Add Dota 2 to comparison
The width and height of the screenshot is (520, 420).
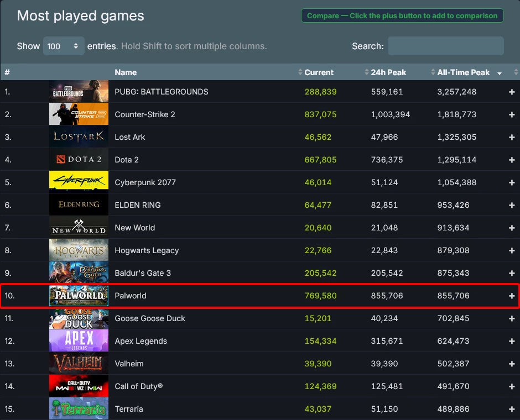(512, 160)
